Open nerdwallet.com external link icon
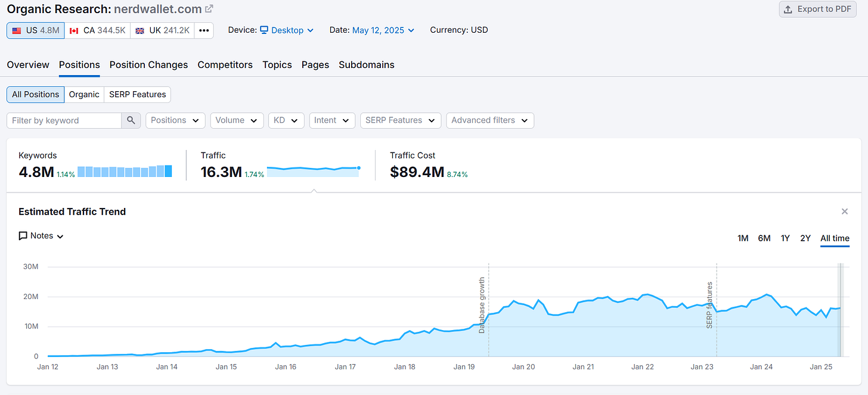The width and height of the screenshot is (868, 395). pos(209,9)
